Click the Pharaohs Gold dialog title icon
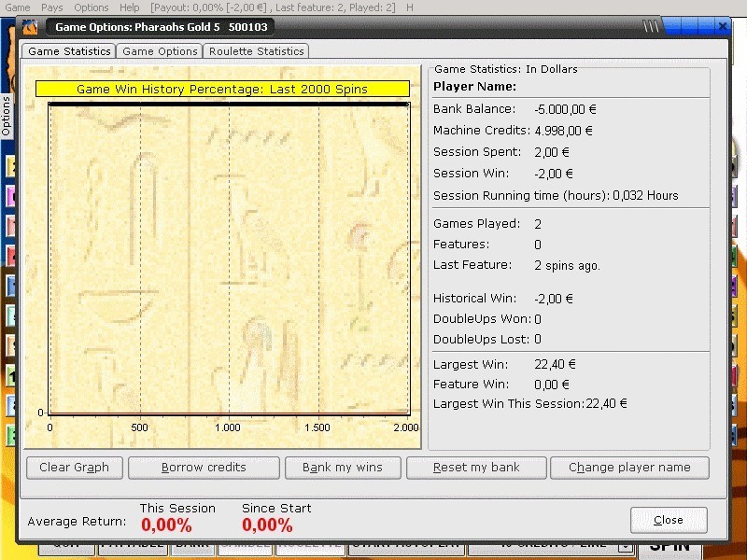This screenshot has width=747, height=560. [x=30, y=27]
